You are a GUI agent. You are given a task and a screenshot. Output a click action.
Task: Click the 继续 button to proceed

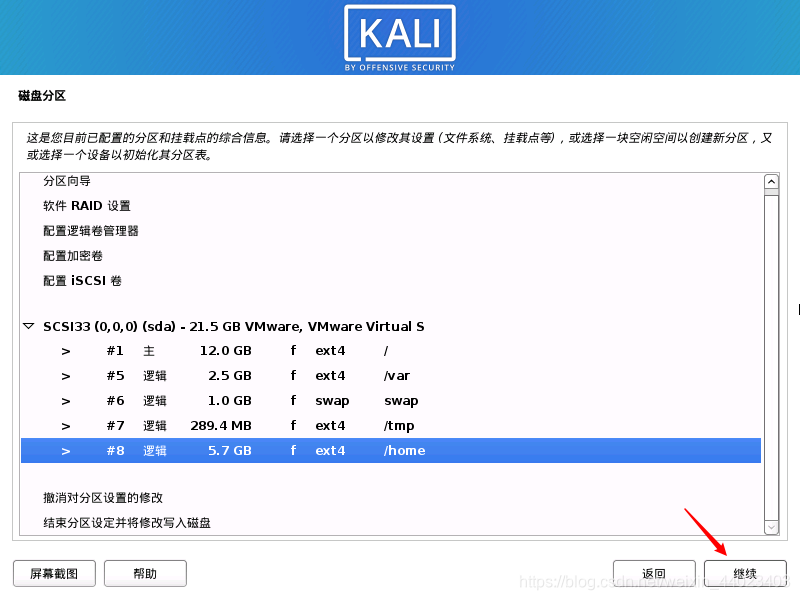[x=745, y=572]
